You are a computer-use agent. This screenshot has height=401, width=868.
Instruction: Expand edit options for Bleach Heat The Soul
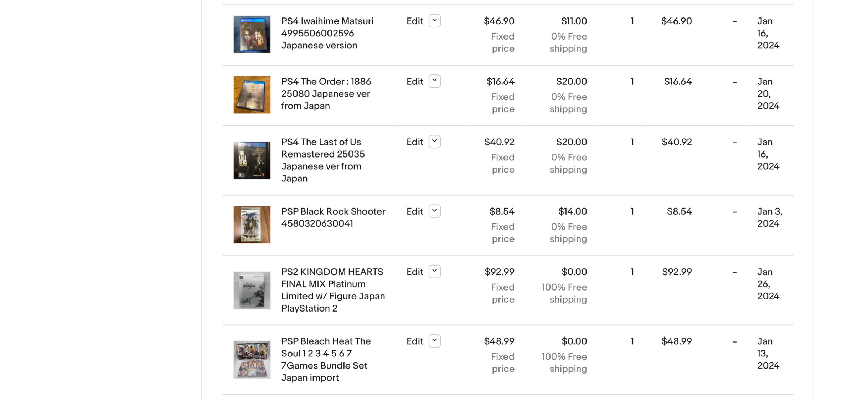click(434, 341)
